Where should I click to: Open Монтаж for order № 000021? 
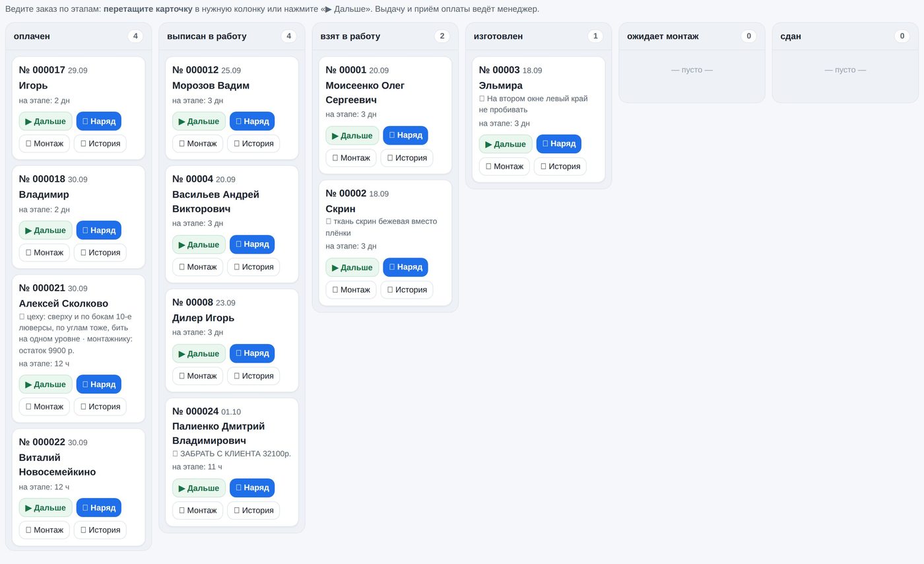[44, 406]
